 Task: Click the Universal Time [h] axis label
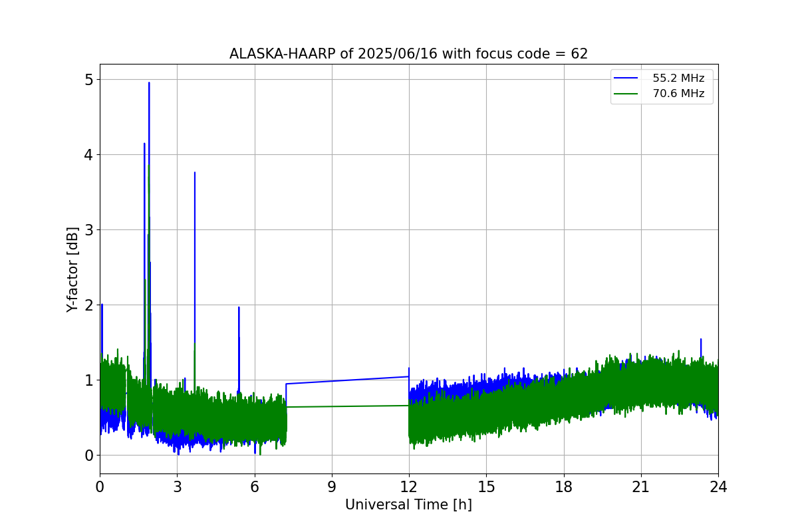point(408,505)
